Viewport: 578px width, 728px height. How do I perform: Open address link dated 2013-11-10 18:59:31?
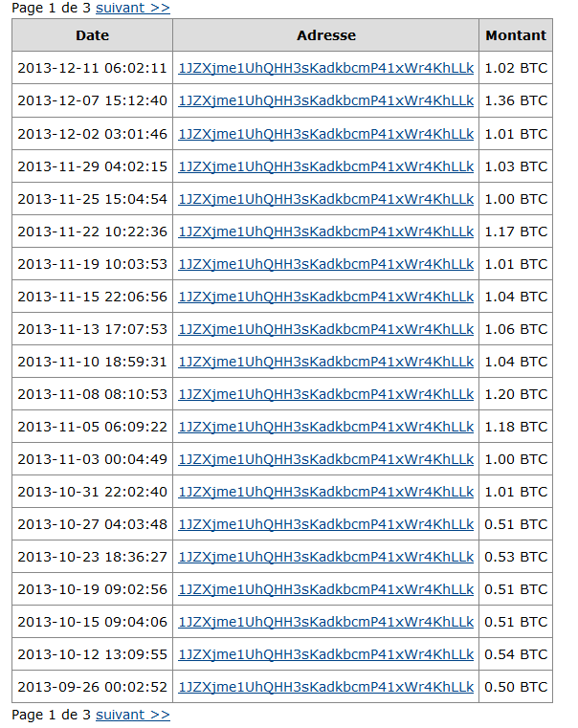coord(326,362)
